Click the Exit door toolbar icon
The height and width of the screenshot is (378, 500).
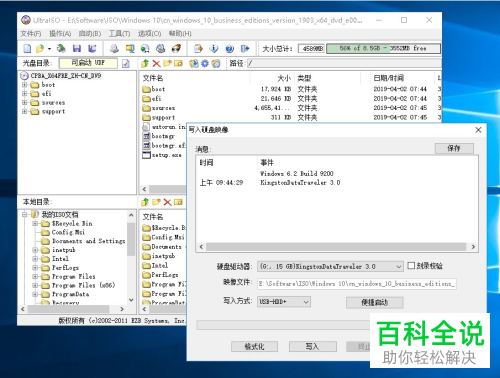[245, 49]
